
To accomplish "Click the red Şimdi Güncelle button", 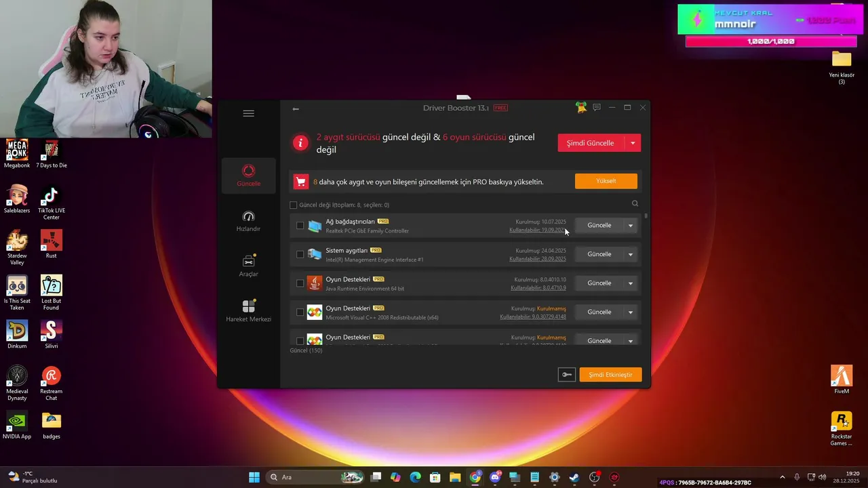I will point(591,143).
